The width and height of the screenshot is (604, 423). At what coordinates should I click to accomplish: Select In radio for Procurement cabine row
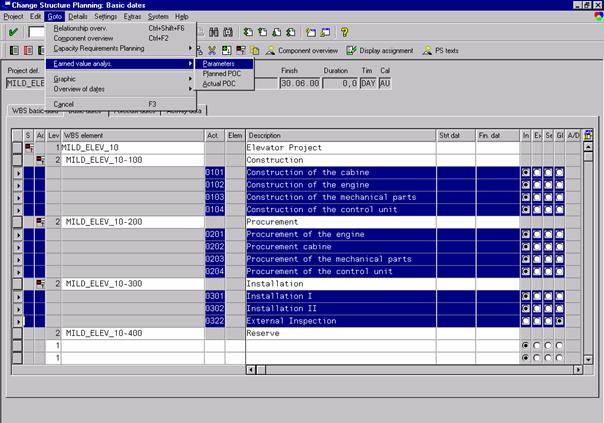525,247
